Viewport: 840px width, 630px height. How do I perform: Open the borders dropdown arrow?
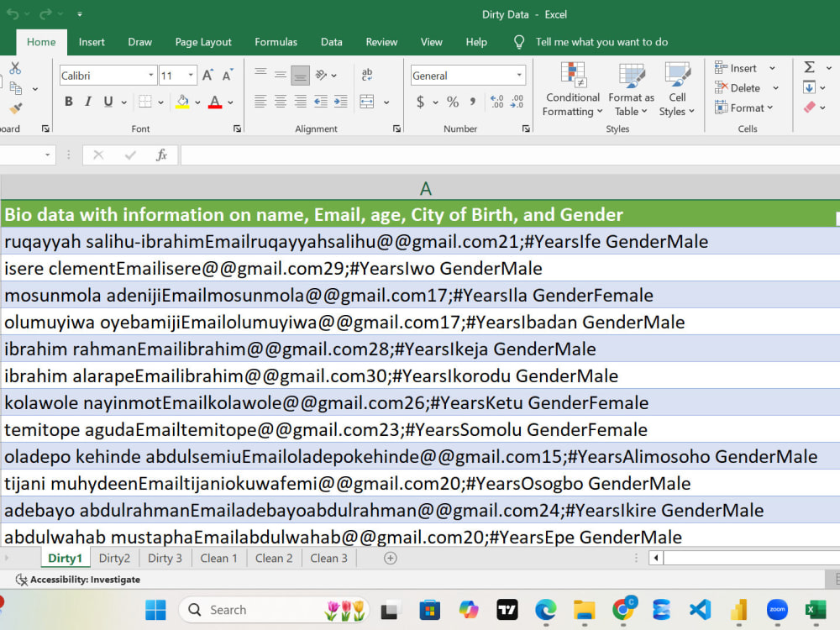pyautogui.click(x=160, y=102)
